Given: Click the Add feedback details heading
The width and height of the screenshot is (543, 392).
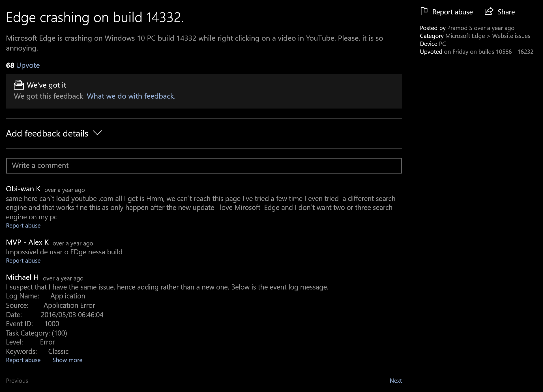Looking at the screenshot, I should click(x=47, y=133).
